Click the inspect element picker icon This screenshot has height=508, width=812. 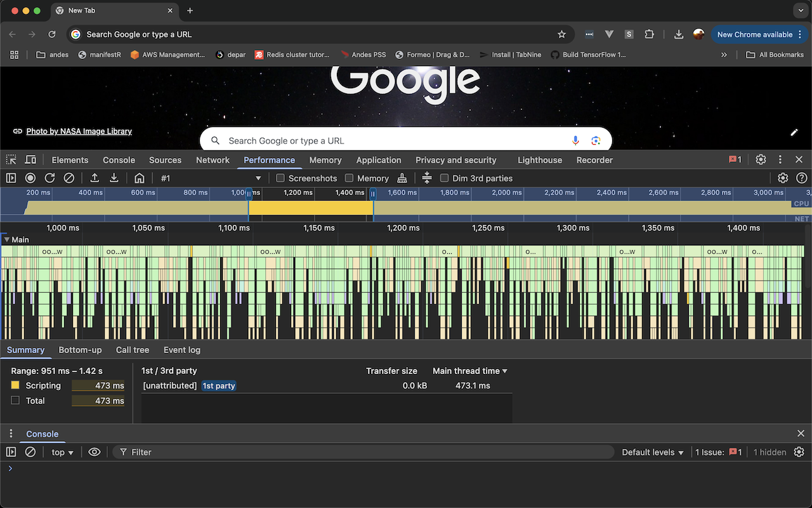click(x=11, y=160)
